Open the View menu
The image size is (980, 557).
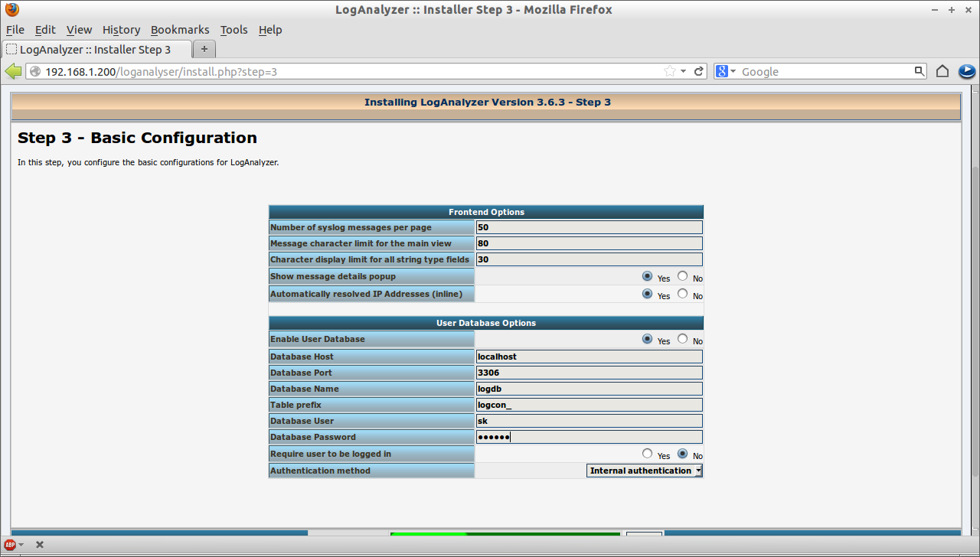(x=79, y=30)
